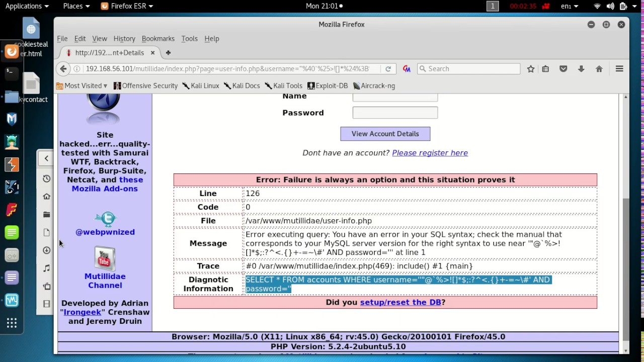
Task: Follow Please register here link
Action: click(430, 153)
